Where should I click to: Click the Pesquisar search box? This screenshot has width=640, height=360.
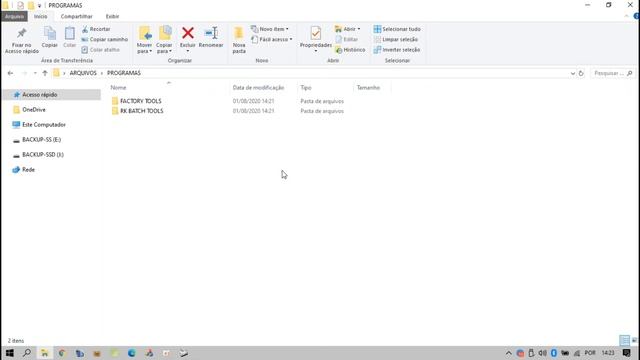pos(613,73)
